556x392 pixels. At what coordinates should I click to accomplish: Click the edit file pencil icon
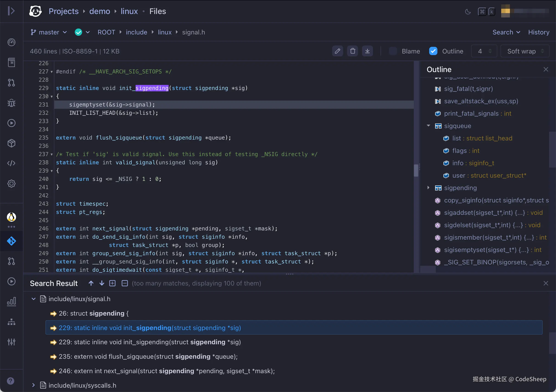tap(337, 51)
